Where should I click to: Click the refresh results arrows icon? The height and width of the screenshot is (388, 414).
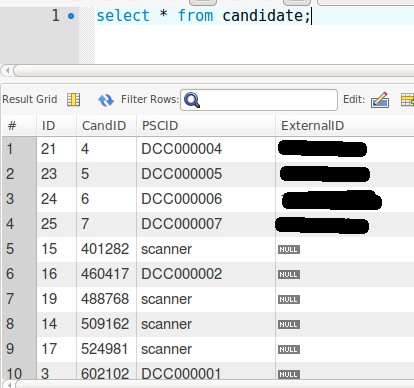106,100
